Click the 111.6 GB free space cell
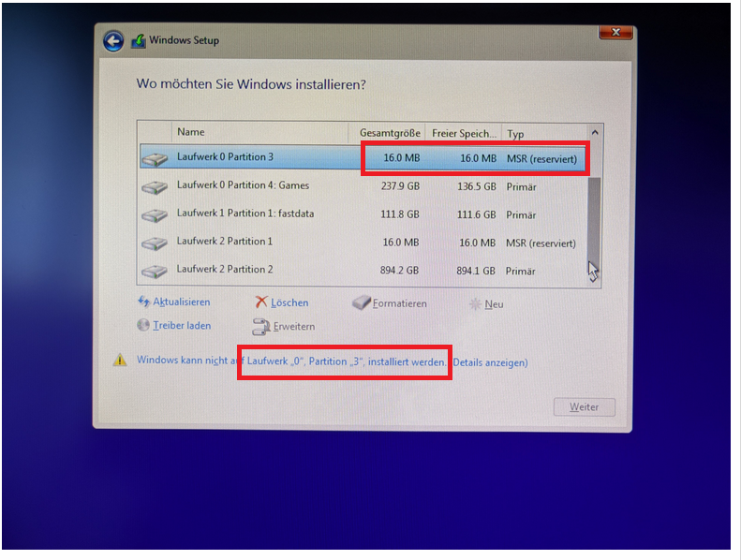The width and height of the screenshot is (741, 560). coord(476,214)
